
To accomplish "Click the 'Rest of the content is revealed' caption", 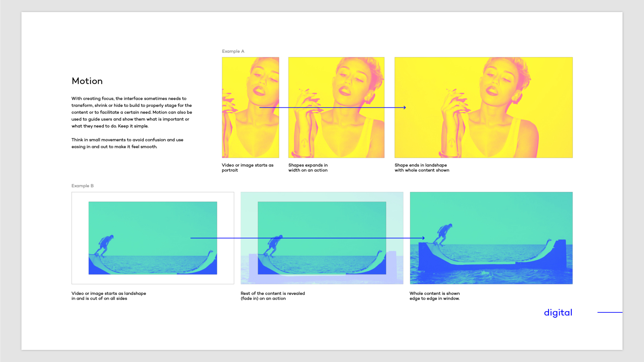I will 272,296.
